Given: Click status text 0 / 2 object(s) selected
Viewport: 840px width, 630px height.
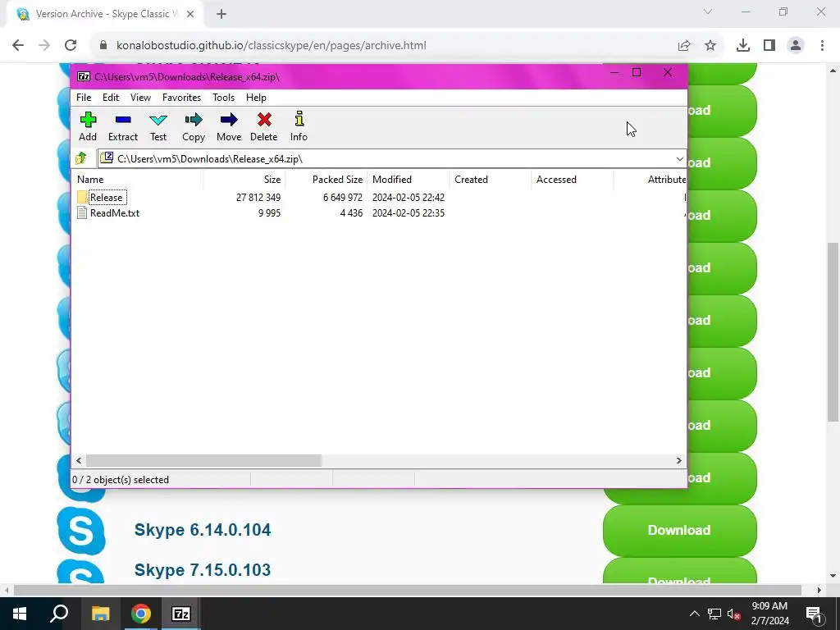Looking at the screenshot, I should (121, 480).
